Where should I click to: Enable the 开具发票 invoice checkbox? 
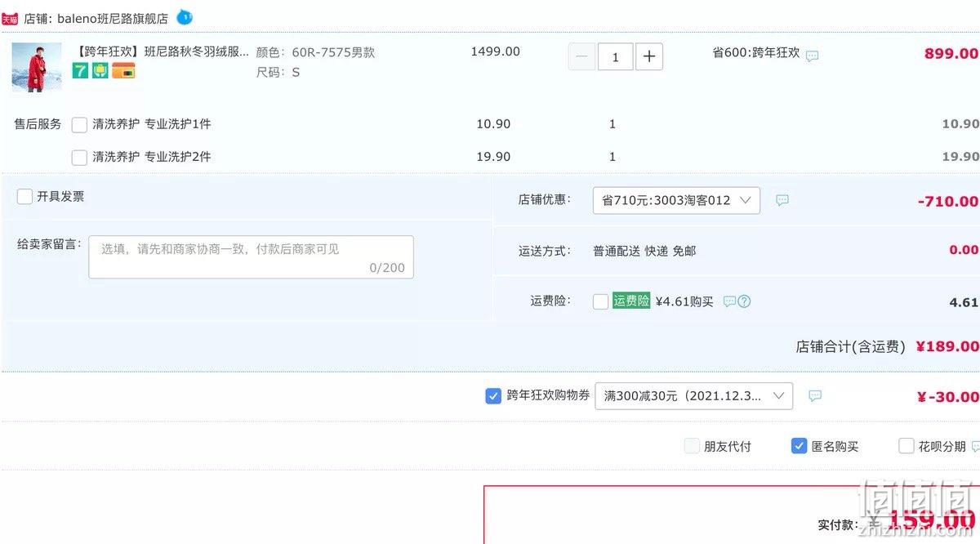tap(24, 197)
